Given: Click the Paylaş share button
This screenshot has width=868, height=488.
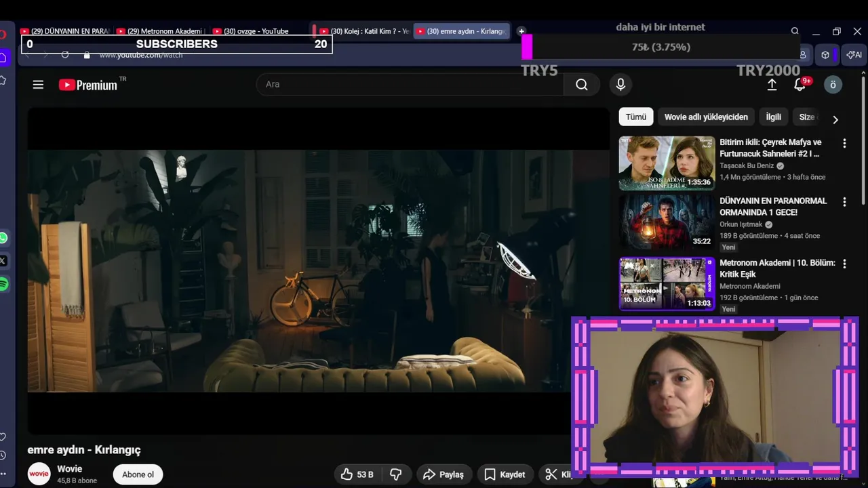Looking at the screenshot, I should pos(443,474).
